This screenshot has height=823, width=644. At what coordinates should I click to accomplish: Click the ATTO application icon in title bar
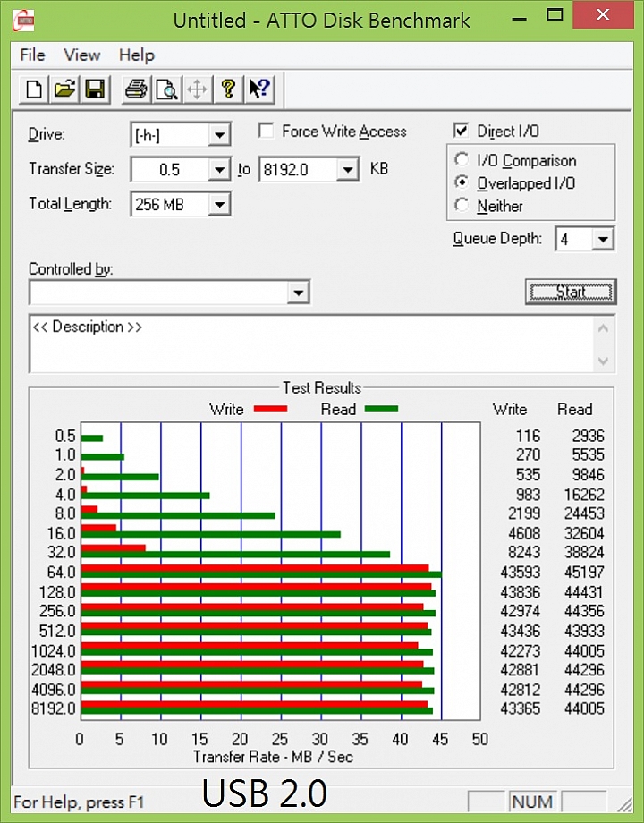[x=23, y=21]
